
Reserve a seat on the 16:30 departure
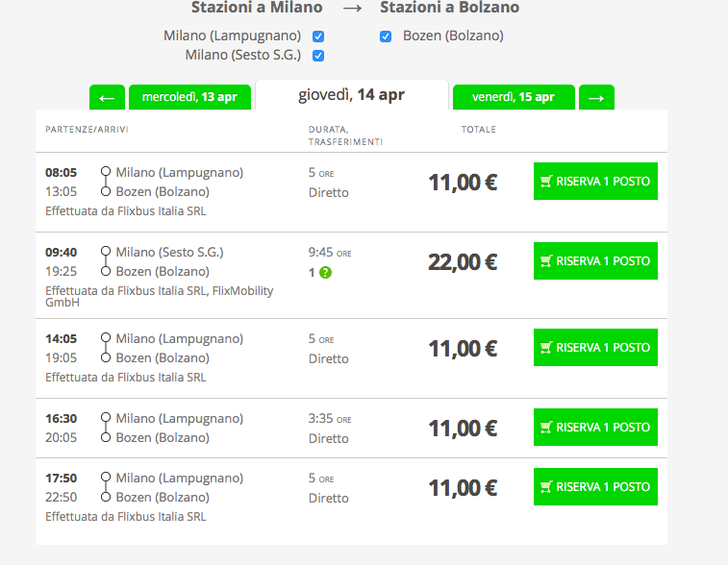595,428
